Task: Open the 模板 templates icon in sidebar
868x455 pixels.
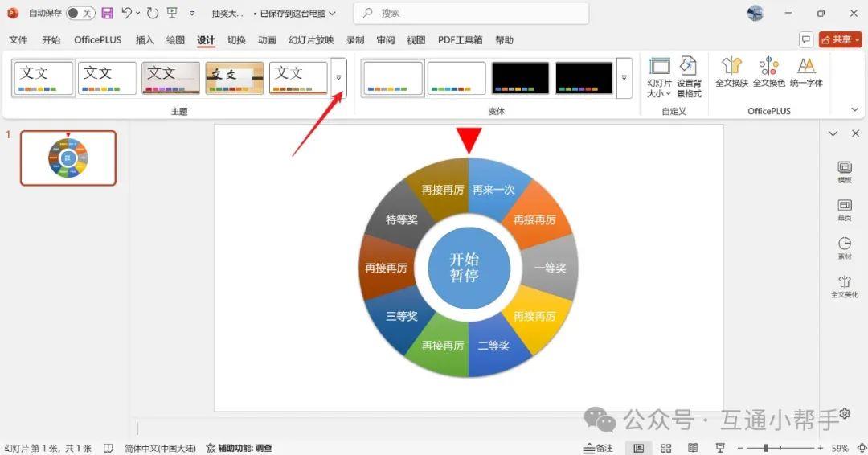Action: tap(845, 172)
